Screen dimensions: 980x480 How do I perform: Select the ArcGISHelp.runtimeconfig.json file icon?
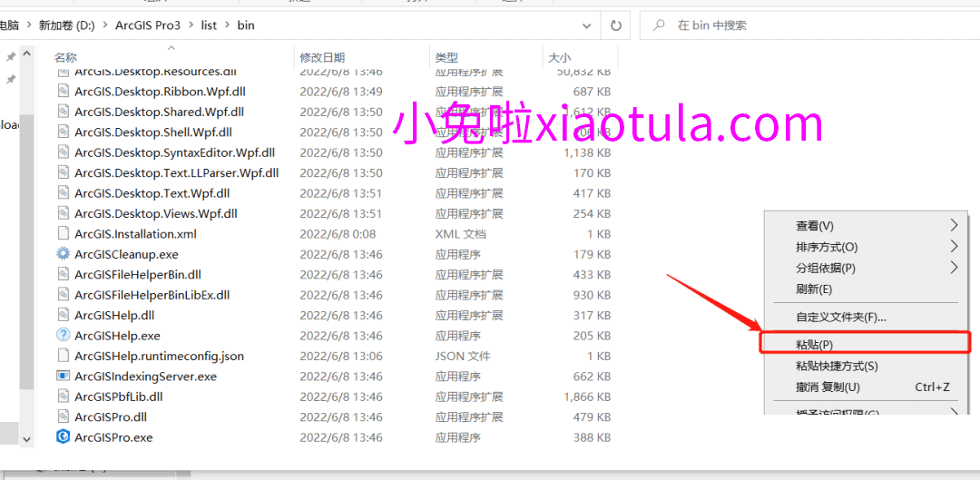[x=63, y=356]
